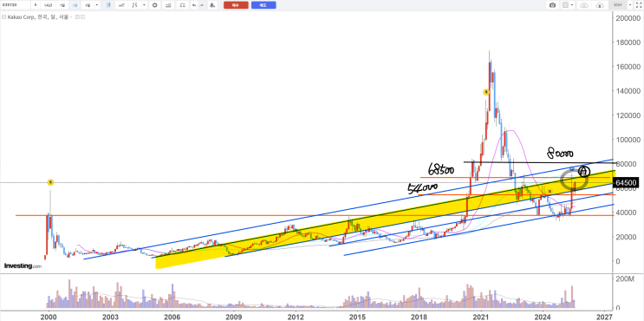The image size is (644, 321).
Task: Click the balance scale compare icon
Action: [182, 5]
